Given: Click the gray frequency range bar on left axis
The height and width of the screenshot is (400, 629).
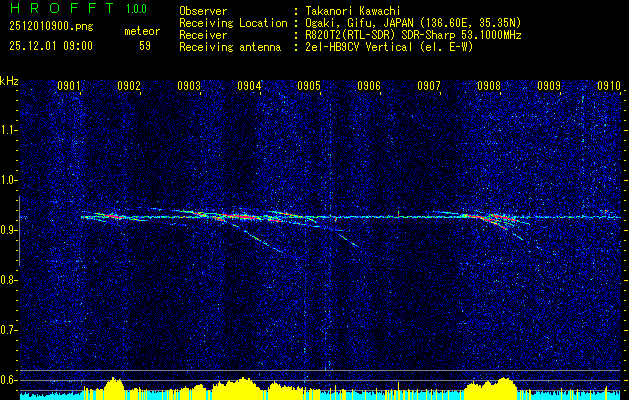Looking at the screenshot, I should click(19, 231).
